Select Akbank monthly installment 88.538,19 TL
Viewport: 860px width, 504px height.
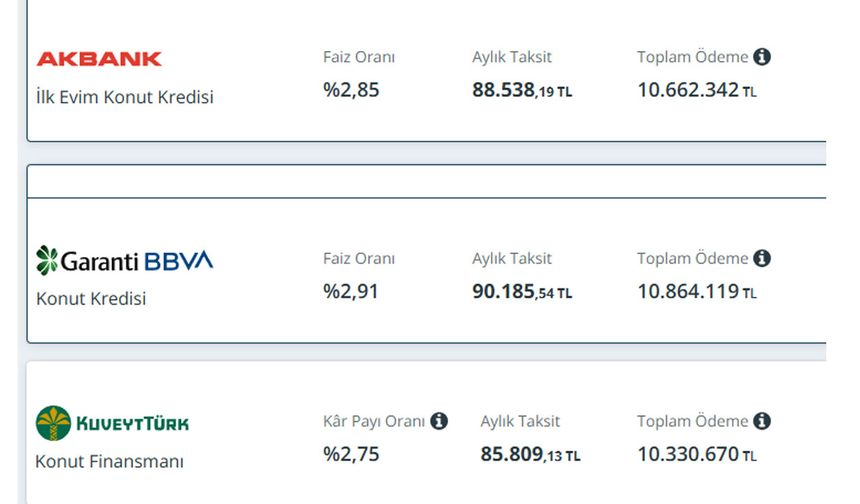point(522,90)
